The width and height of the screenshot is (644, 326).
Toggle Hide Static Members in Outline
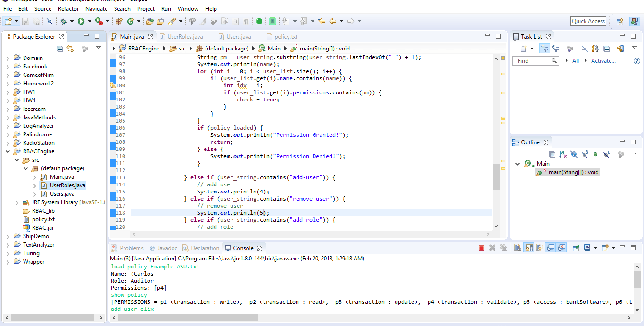point(585,154)
